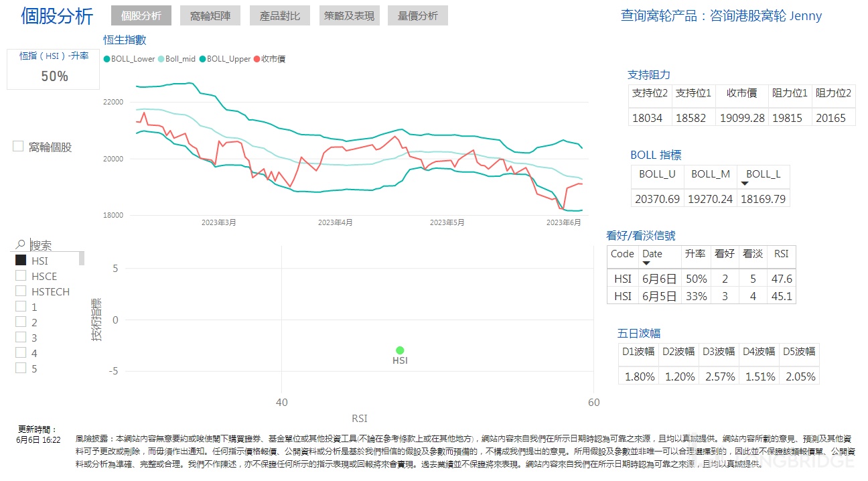The image size is (868, 481).
Task: Select the green HSI point in scatter chart
Action: [400, 350]
